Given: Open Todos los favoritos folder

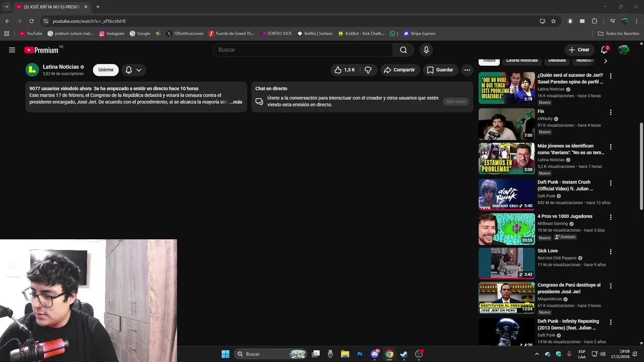Looking at the screenshot, I should tap(618, 34).
